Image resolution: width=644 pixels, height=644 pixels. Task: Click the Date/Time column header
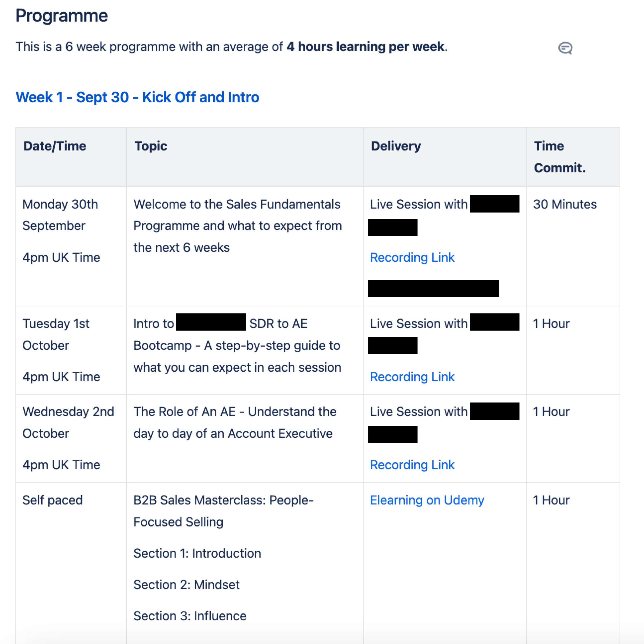click(x=55, y=146)
